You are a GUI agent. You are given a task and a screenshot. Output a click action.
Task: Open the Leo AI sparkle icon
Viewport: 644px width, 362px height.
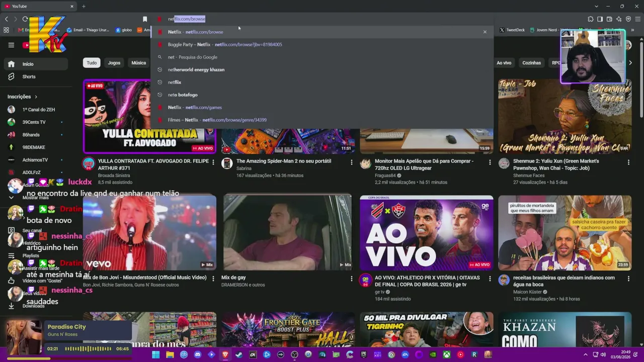(619, 19)
